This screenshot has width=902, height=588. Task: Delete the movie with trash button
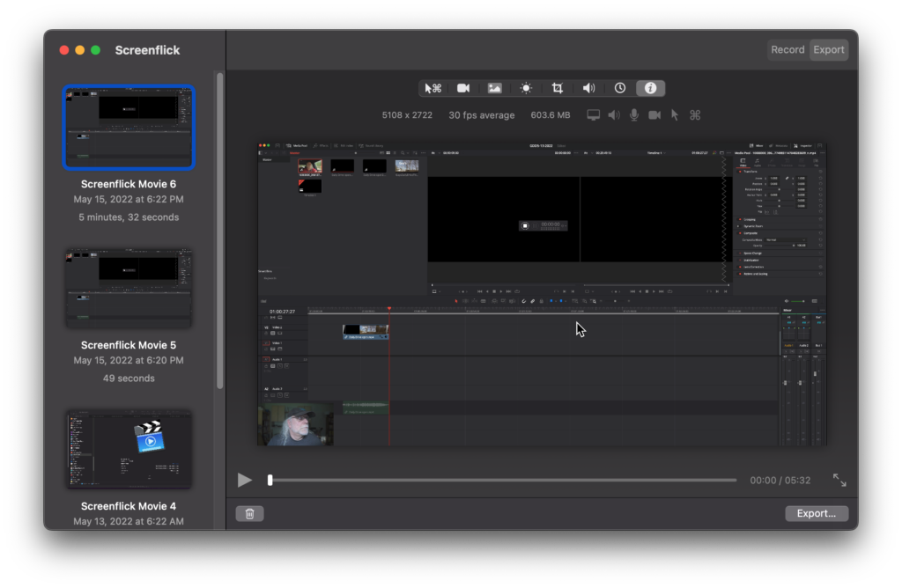[249, 513]
